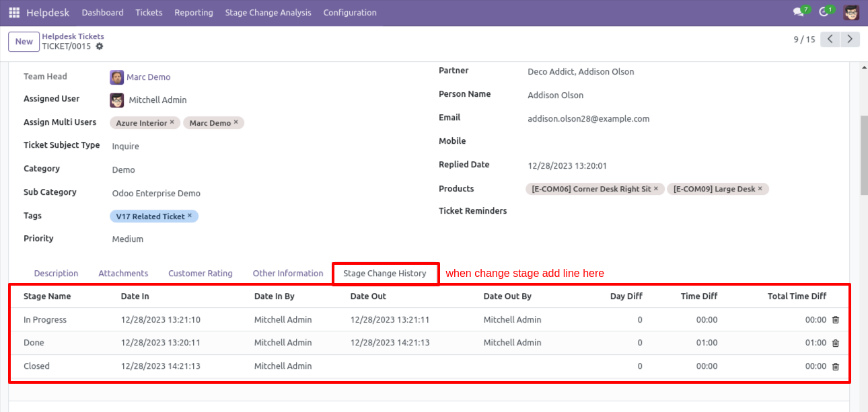The image size is (868, 412).
Task: Click the Day Diff column header
Action: point(626,296)
